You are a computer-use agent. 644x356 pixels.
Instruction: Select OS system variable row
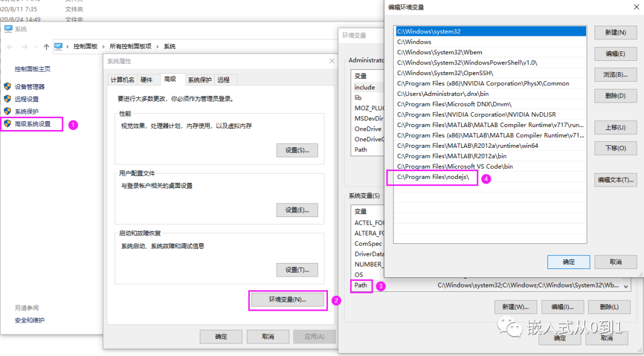[369, 275]
